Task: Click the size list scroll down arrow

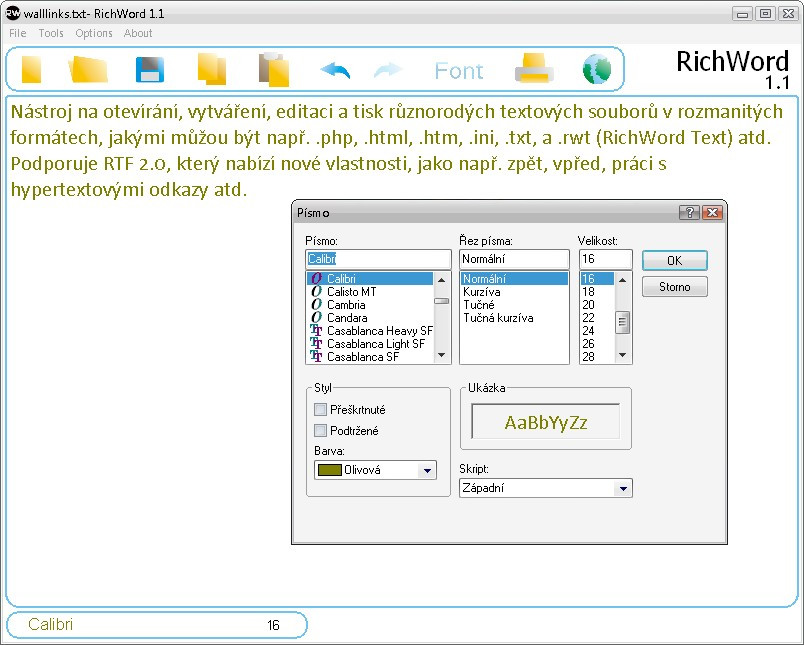Action: (x=622, y=355)
